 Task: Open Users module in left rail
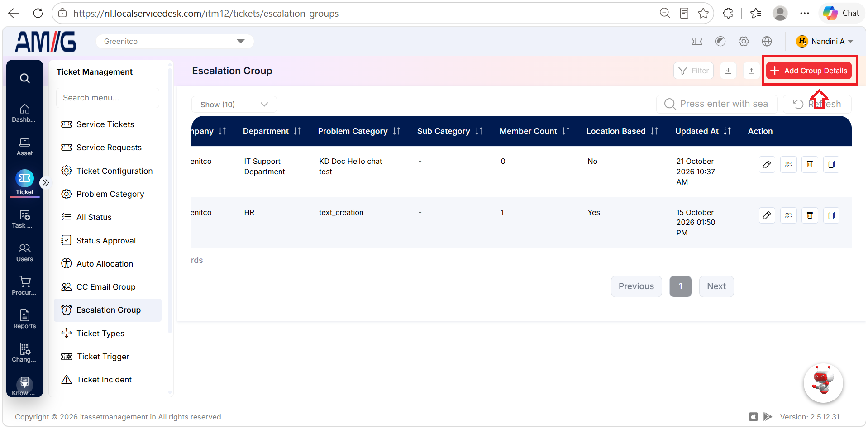24,253
